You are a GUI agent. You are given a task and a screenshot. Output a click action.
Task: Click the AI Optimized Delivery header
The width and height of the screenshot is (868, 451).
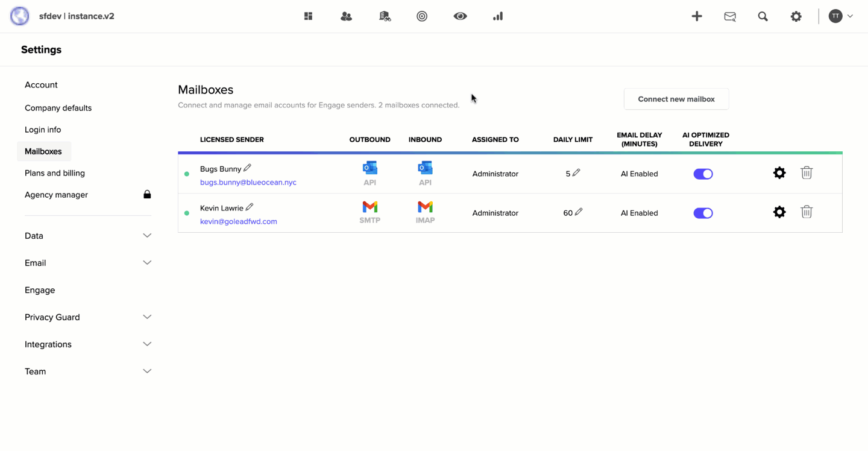(x=706, y=139)
